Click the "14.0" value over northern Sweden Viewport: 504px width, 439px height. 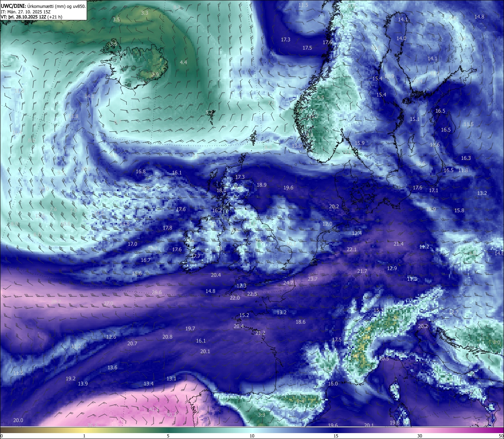tap(401, 38)
